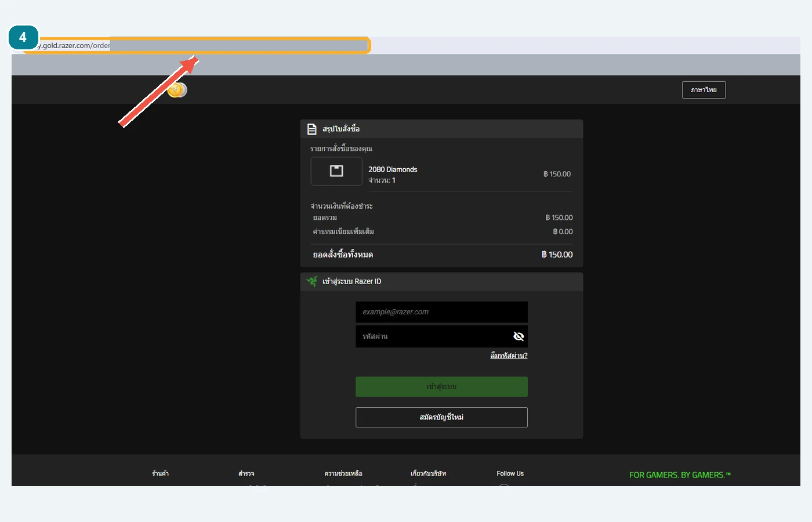The height and width of the screenshot is (522, 812).
Task: Select the 2080 Diamonds item name
Action: pos(393,169)
